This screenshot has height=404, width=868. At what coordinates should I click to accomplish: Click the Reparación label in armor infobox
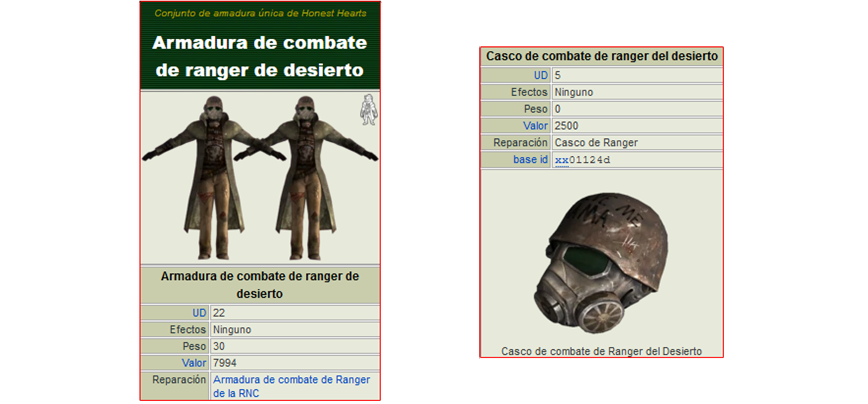coord(179,380)
